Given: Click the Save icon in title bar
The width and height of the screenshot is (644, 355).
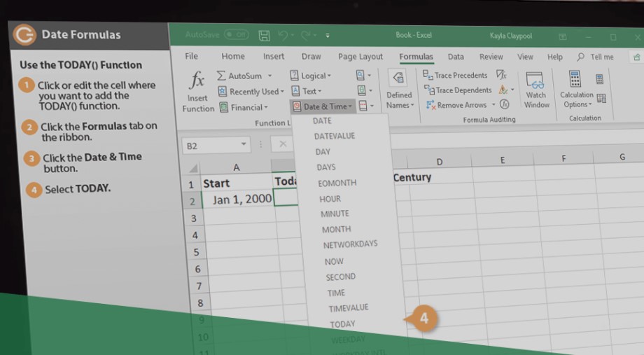Looking at the screenshot, I should click(x=264, y=36).
